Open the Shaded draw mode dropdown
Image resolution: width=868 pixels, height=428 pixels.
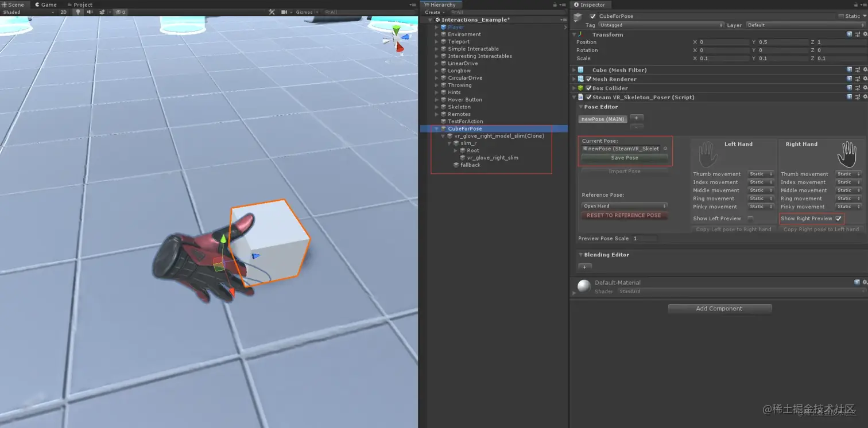[28, 12]
